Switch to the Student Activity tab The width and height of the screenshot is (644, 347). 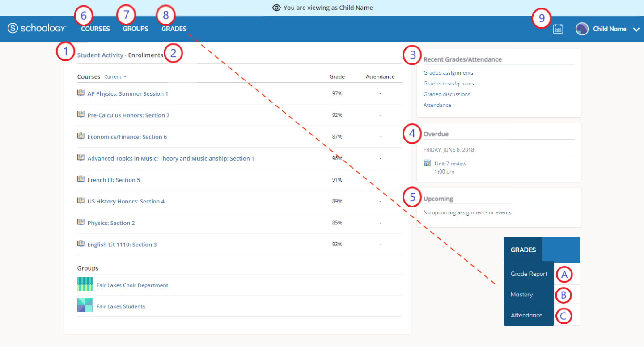click(100, 55)
